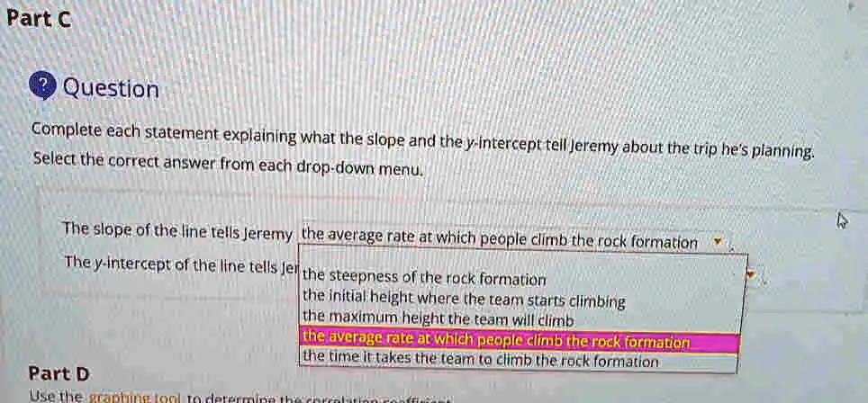The height and width of the screenshot is (403, 868).
Task: Click the 'Question' heading text
Action: click(x=111, y=88)
